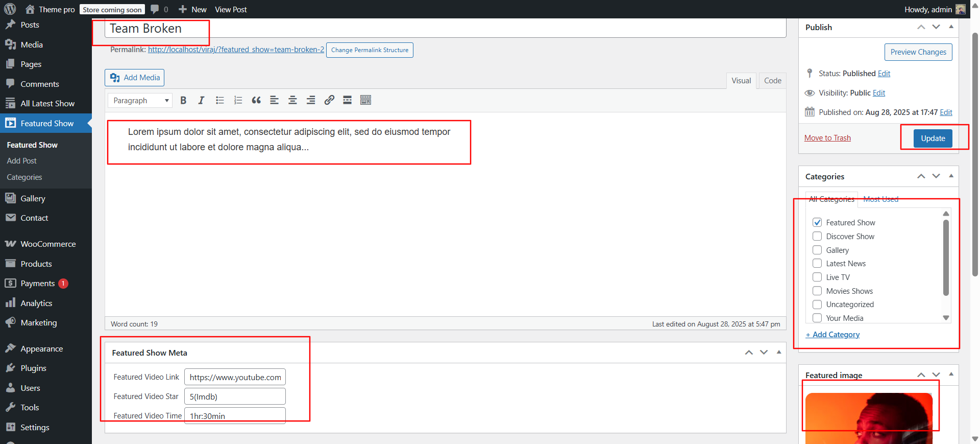Toggle the editor toolbar (kitchen sink) icon
The image size is (980, 444).
(365, 101)
